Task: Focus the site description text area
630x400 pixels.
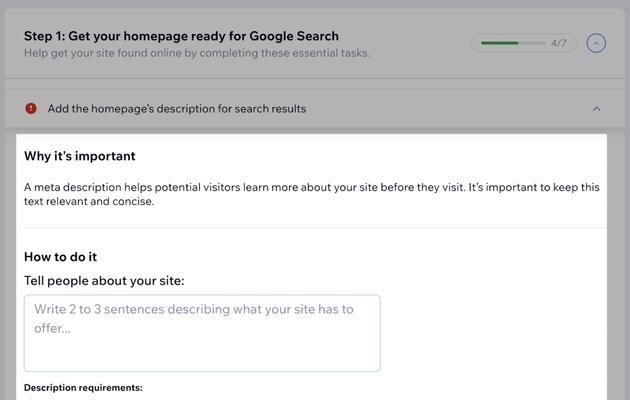Action: tap(202, 333)
